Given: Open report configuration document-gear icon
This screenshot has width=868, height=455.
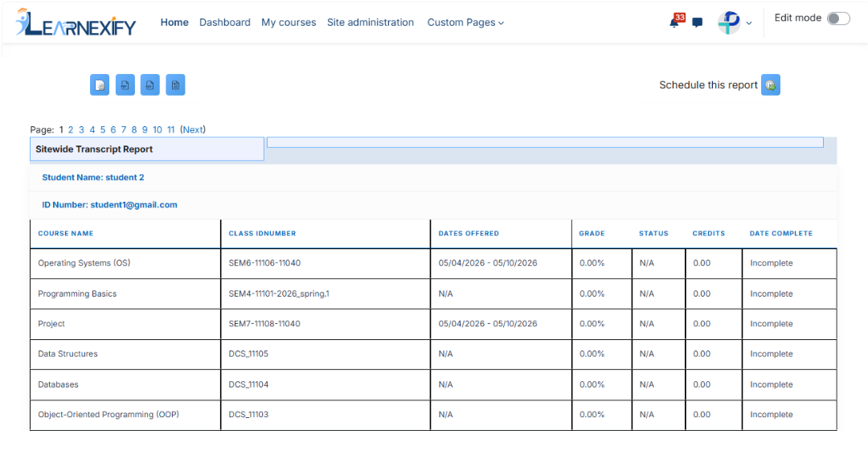Looking at the screenshot, I should [100, 85].
